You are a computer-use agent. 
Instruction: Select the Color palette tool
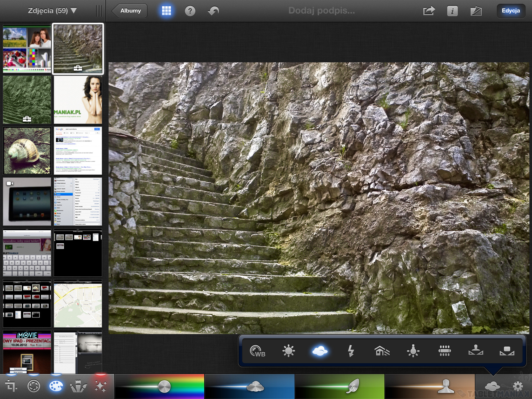point(56,387)
